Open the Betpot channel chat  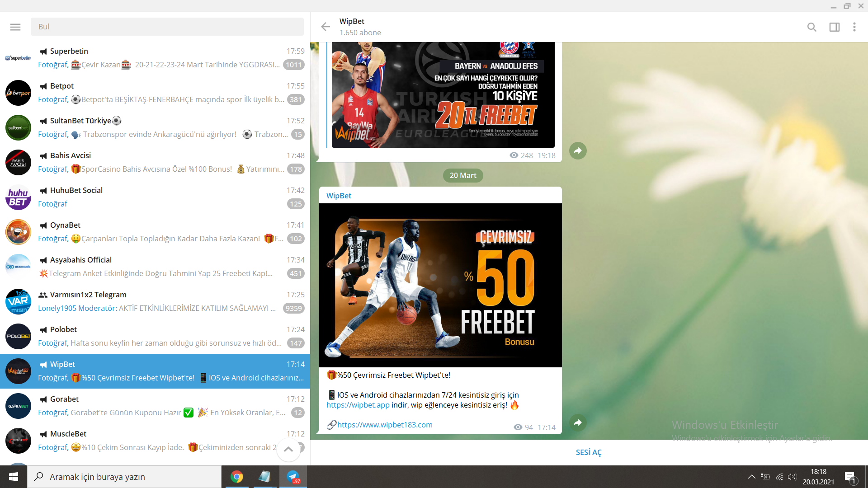155,93
